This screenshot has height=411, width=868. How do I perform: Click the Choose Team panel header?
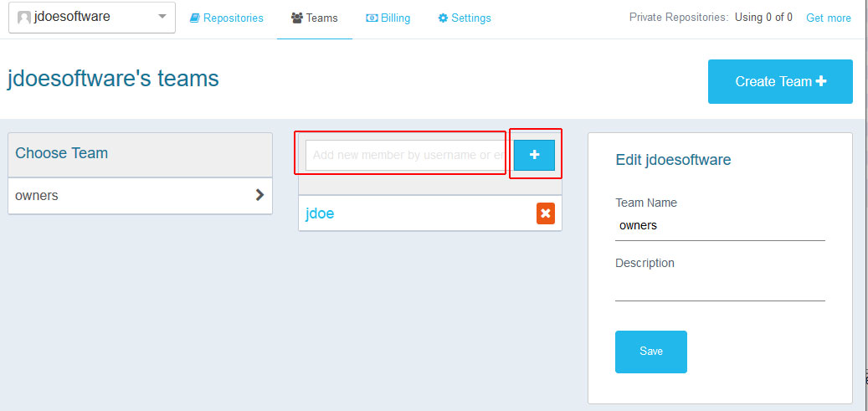(139, 153)
